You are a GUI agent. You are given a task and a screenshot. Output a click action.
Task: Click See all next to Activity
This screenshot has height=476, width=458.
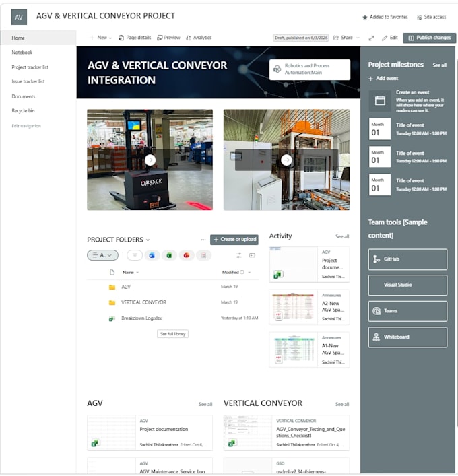pyautogui.click(x=342, y=236)
